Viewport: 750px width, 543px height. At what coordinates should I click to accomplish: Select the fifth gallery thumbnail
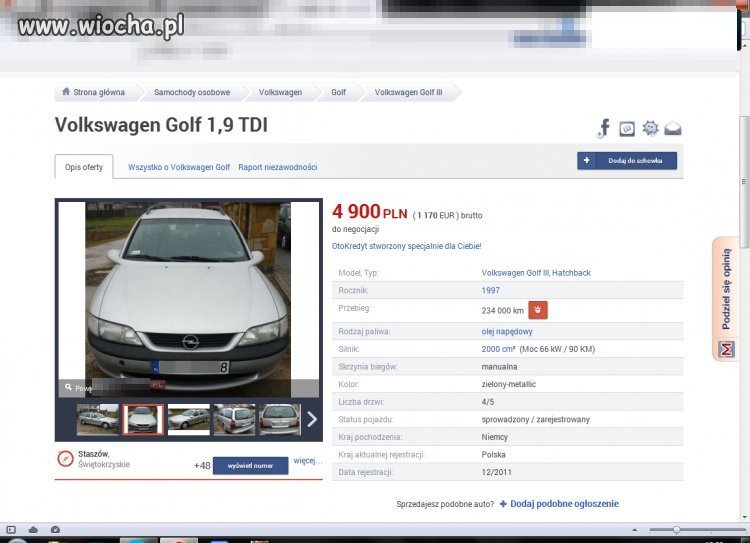[x=280, y=420]
